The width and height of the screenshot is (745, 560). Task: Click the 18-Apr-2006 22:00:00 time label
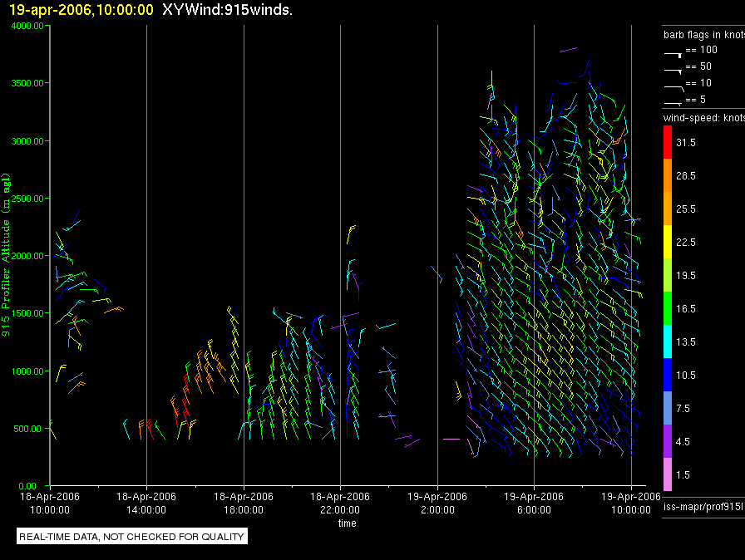coord(340,503)
